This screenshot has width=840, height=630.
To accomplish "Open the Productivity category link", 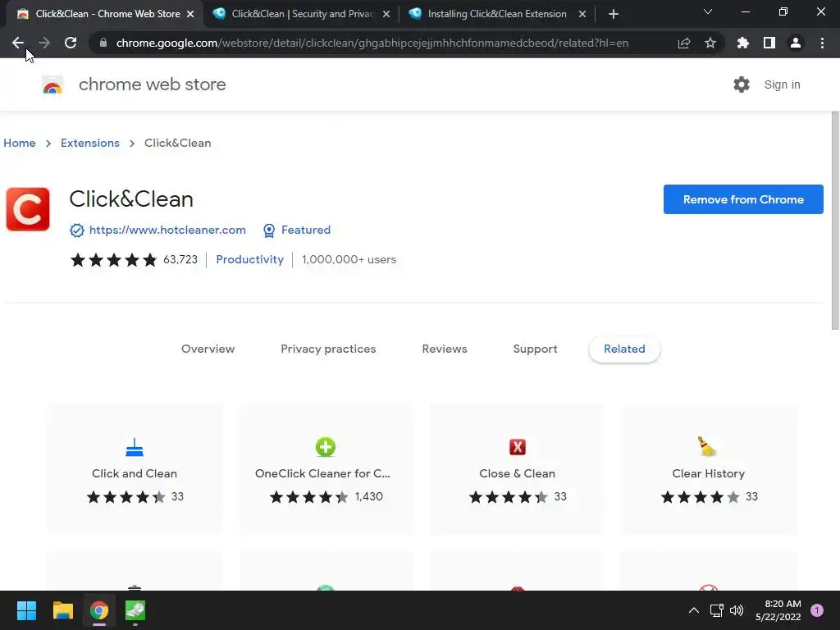I will click(249, 259).
